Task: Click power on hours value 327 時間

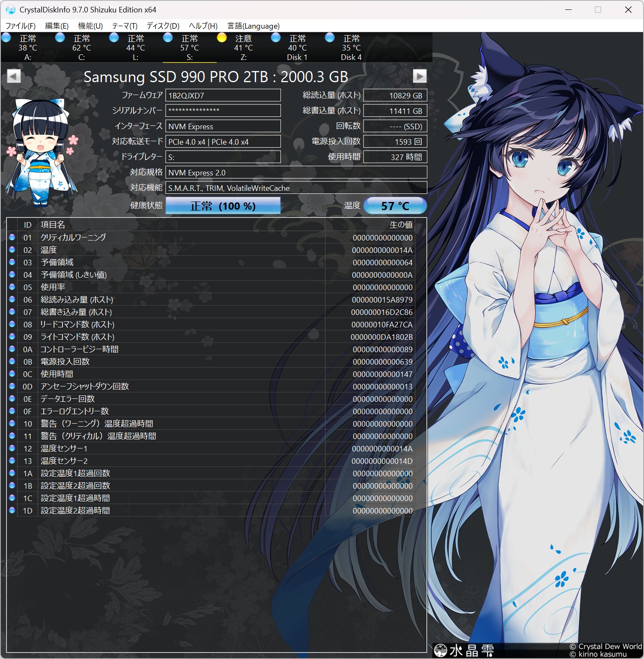Action: pyautogui.click(x=395, y=157)
